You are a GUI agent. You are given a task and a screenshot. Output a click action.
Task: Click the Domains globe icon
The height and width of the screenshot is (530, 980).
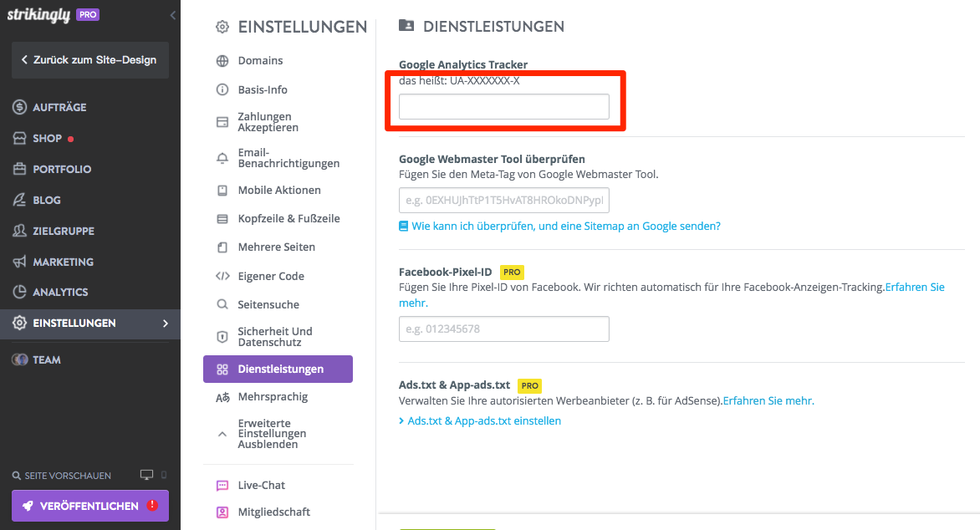click(222, 61)
